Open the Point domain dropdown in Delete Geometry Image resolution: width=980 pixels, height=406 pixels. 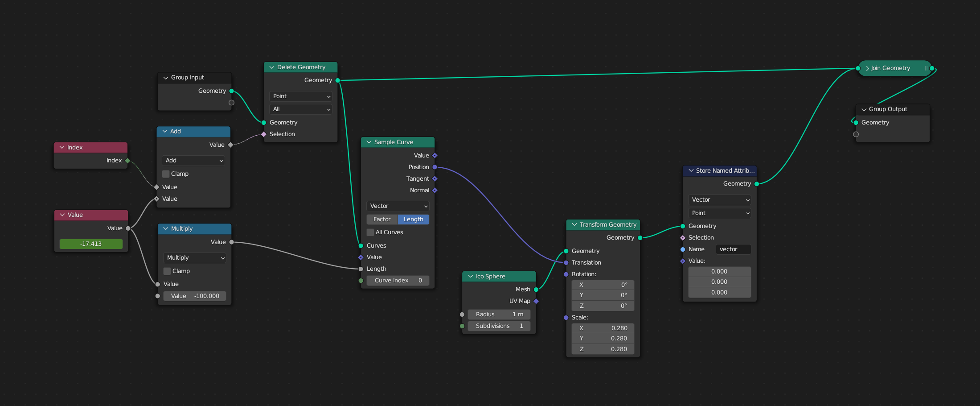point(301,96)
